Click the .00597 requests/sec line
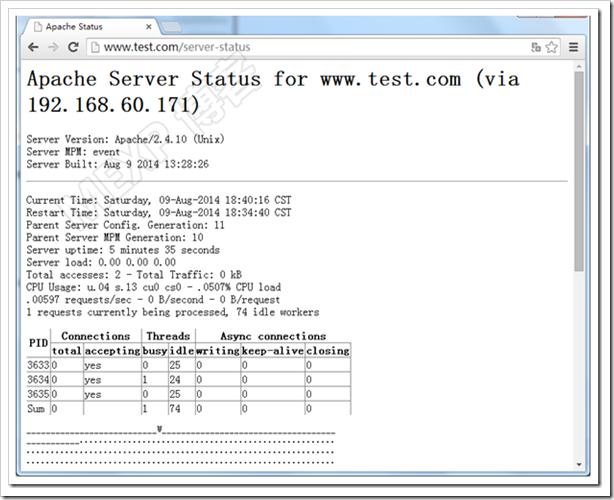614x500 pixels. click(x=153, y=300)
